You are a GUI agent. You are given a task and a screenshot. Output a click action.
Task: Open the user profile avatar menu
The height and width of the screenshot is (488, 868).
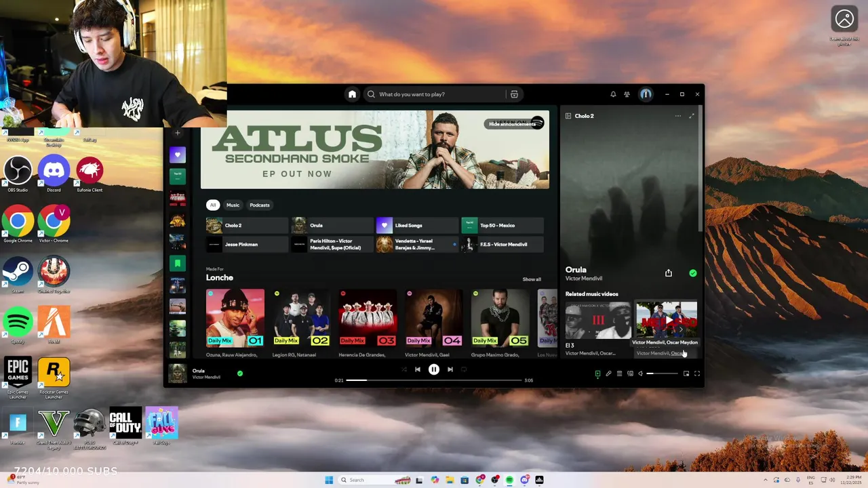point(646,94)
